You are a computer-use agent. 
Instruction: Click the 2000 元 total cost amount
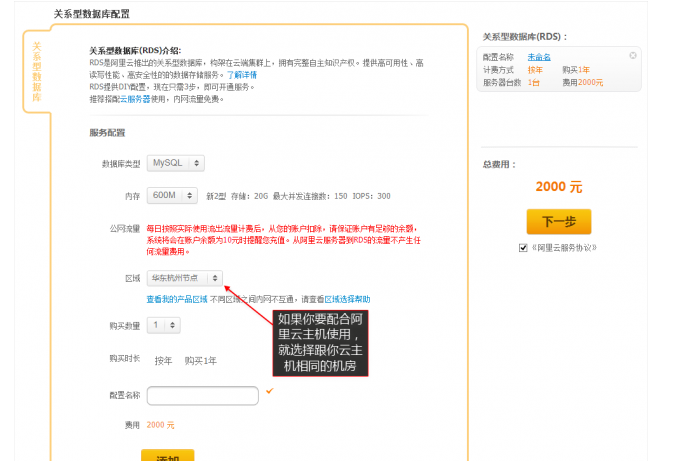tap(559, 187)
